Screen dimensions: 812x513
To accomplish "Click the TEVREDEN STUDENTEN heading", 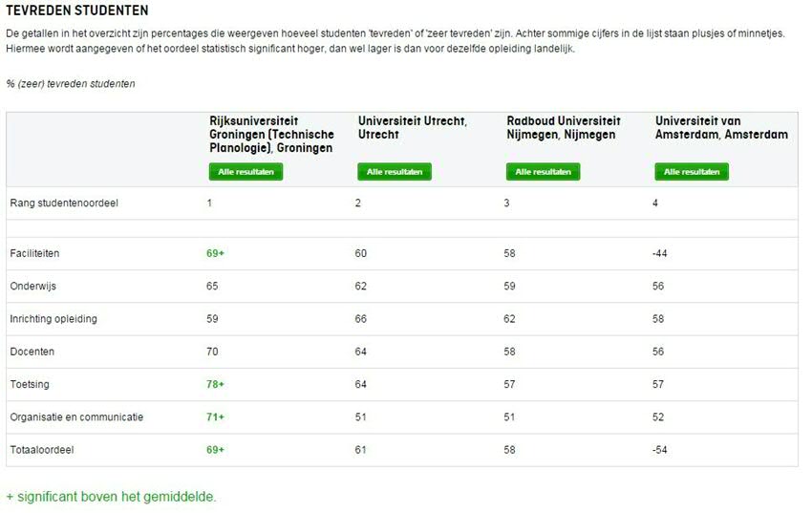I will 77,11.
